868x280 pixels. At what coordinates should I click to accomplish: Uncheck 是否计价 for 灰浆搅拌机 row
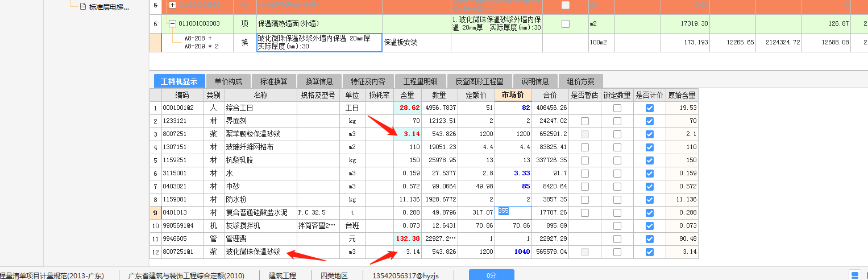pos(650,225)
